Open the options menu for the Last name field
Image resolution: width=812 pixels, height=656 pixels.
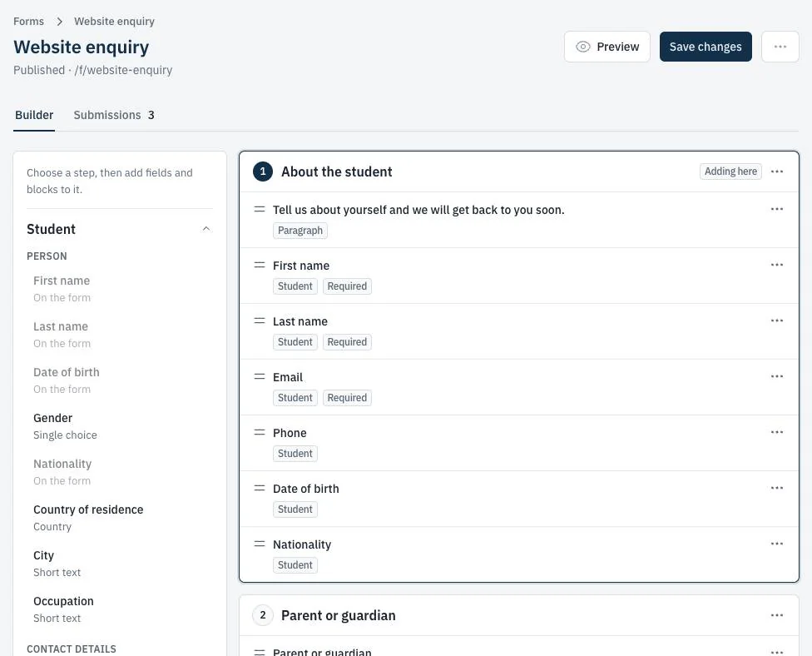click(x=777, y=321)
